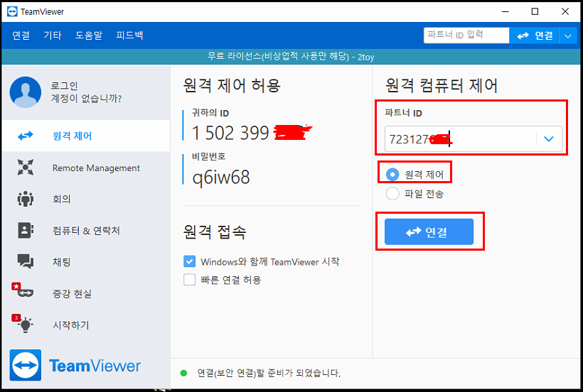
Task: Expand the top bar 연결 dropdown arrow
Action: click(x=568, y=36)
